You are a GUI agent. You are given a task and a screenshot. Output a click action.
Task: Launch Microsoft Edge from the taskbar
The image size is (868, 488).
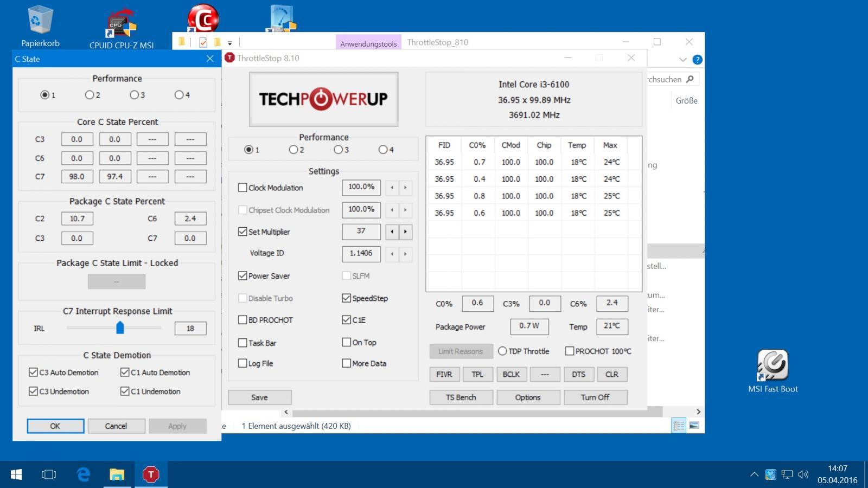83,474
